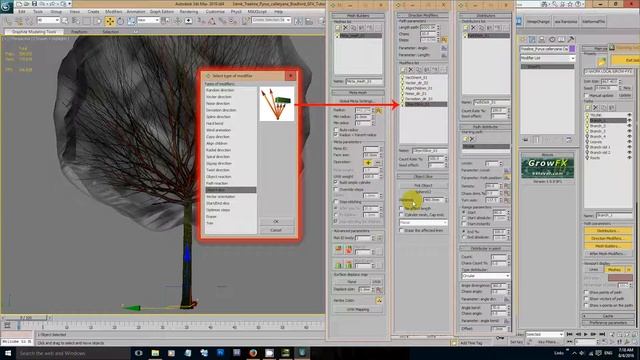640x360 pixels.
Task: Click yellow icon beside Radius field in Meta mesh
Action: pos(379,110)
